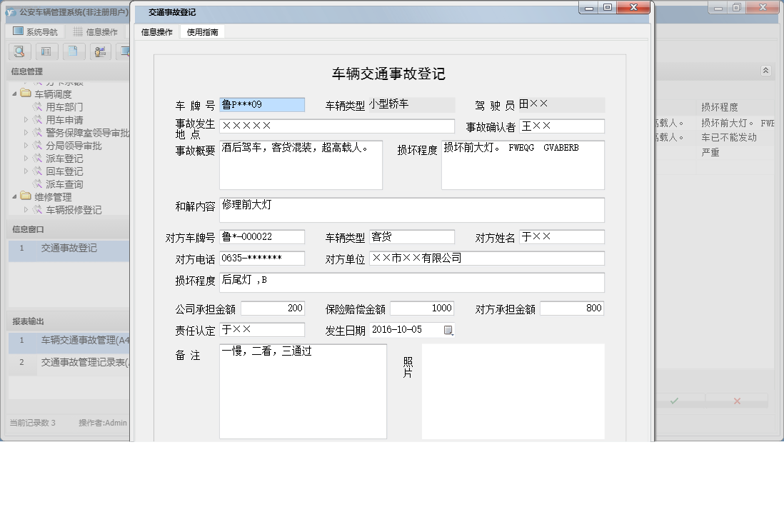Open 信息操作 tab in accident dialog
This screenshot has height=532, width=784.
(x=157, y=32)
